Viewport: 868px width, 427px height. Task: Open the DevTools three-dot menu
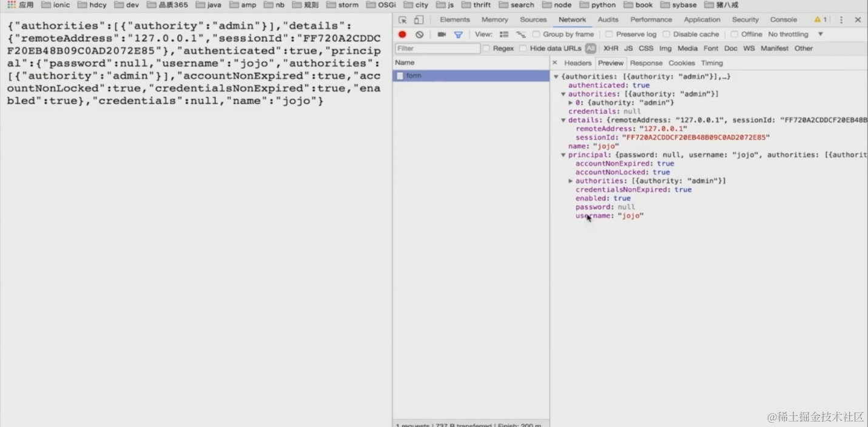[841, 20]
